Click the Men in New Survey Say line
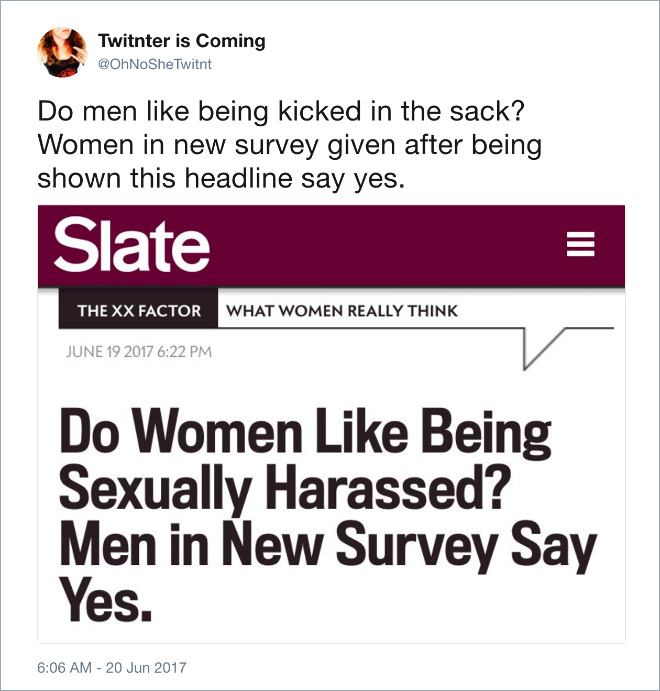Image resolution: width=660 pixels, height=691 pixels. 328,546
